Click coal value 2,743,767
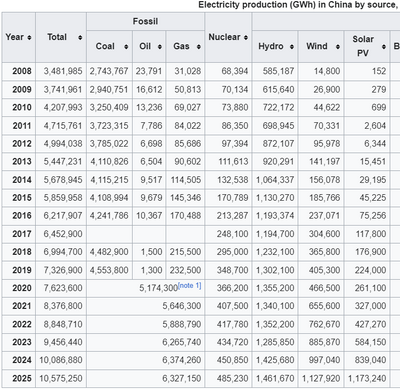400x389 pixels. 109,71
